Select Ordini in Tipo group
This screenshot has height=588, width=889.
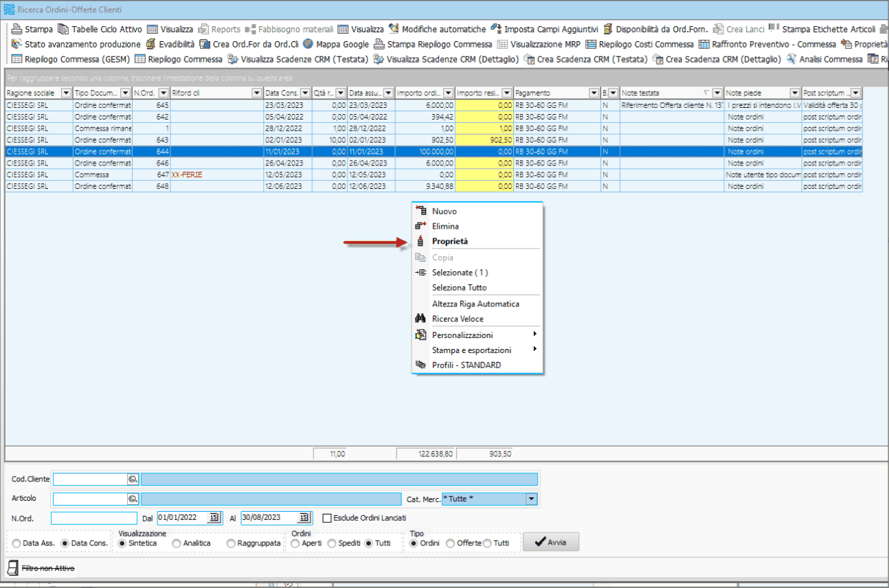point(414,543)
